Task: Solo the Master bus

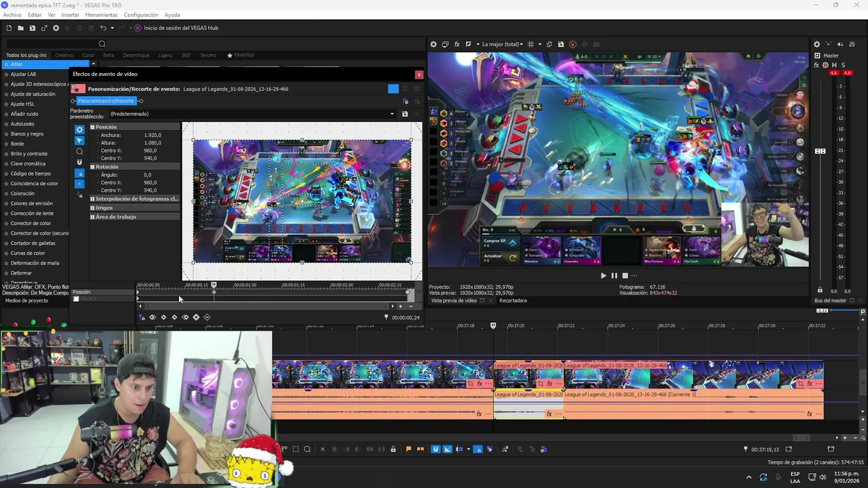Action: click(843, 65)
